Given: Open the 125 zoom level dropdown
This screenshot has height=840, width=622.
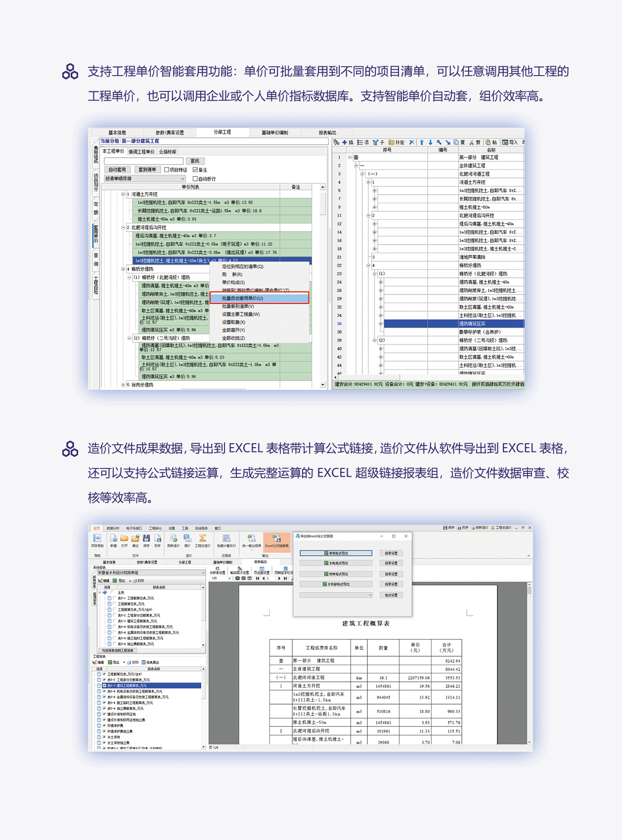Looking at the screenshot, I should (229, 578).
